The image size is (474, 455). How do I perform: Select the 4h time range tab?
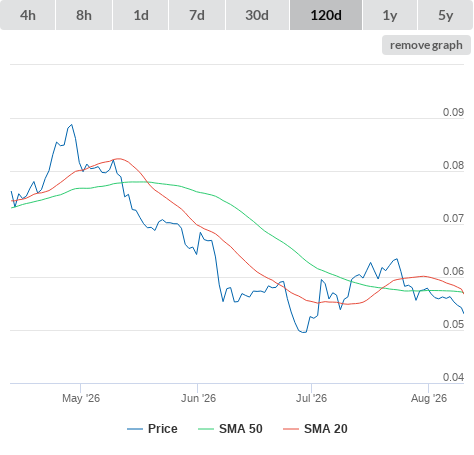pos(28,15)
